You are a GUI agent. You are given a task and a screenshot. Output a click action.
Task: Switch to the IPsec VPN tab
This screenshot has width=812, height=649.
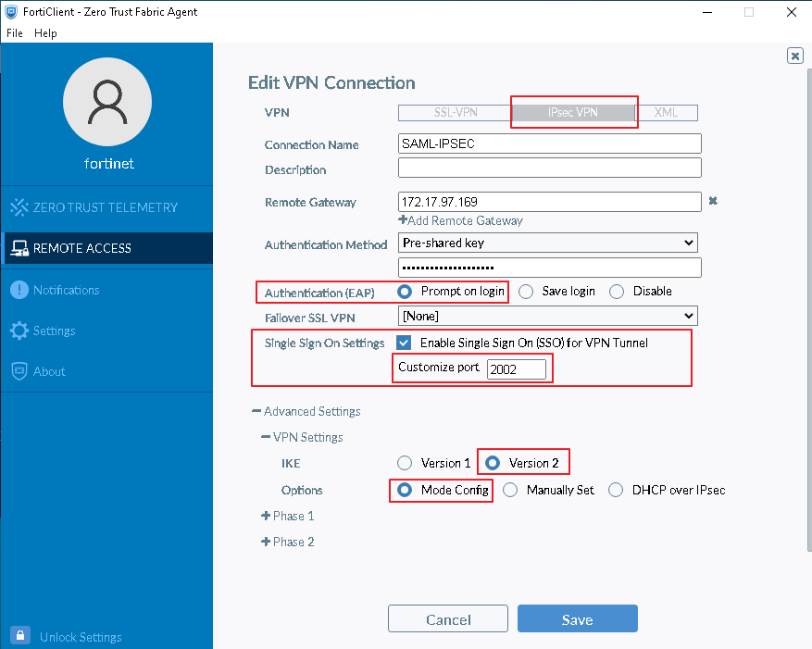point(573,112)
